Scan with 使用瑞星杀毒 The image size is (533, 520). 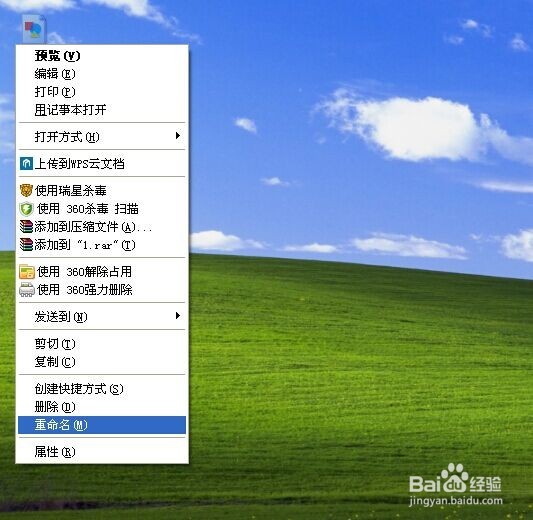click(x=102, y=190)
